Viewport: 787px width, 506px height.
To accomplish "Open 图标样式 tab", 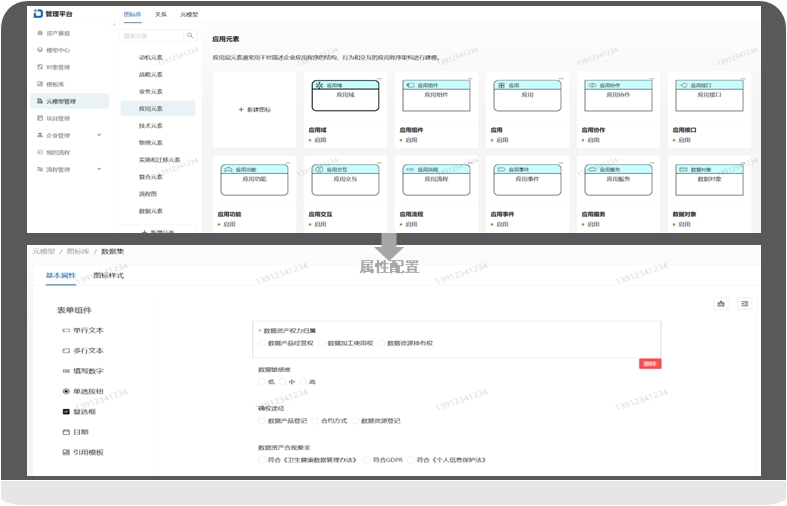I will [108, 276].
